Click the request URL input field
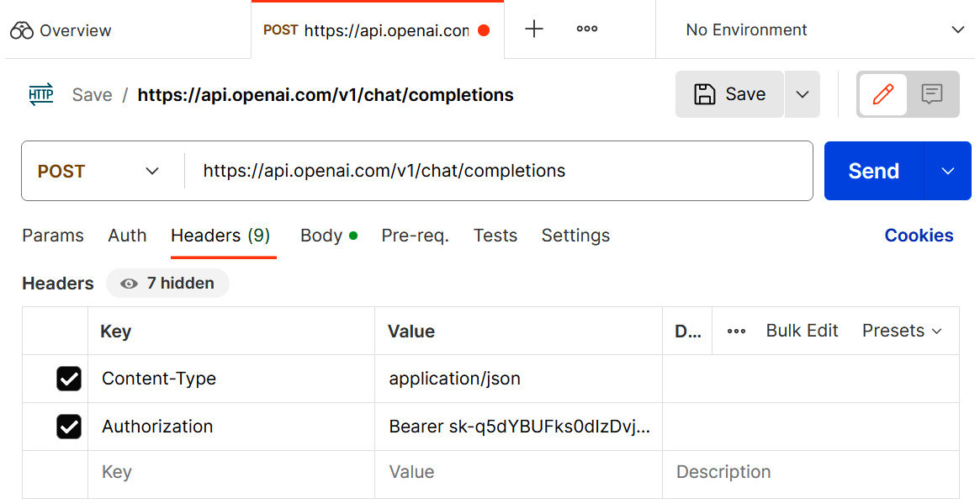980x504 pixels. (x=498, y=171)
